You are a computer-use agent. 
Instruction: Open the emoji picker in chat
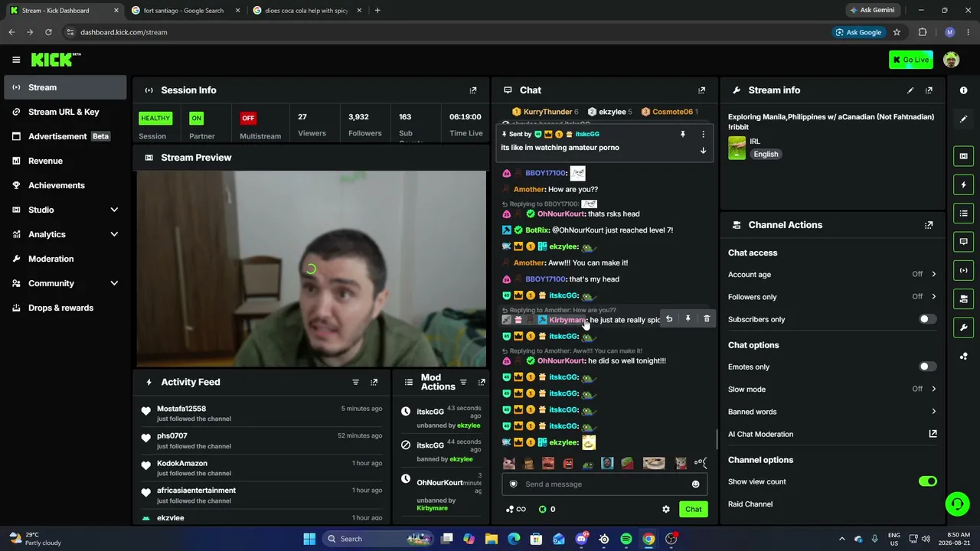click(x=695, y=484)
